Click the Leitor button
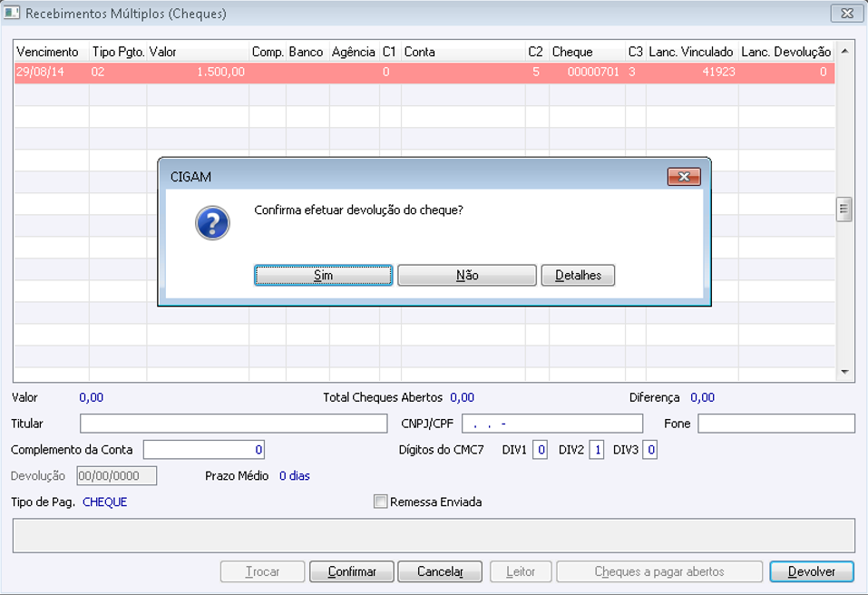Image resolution: width=868 pixels, height=595 pixels. tap(521, 571)
